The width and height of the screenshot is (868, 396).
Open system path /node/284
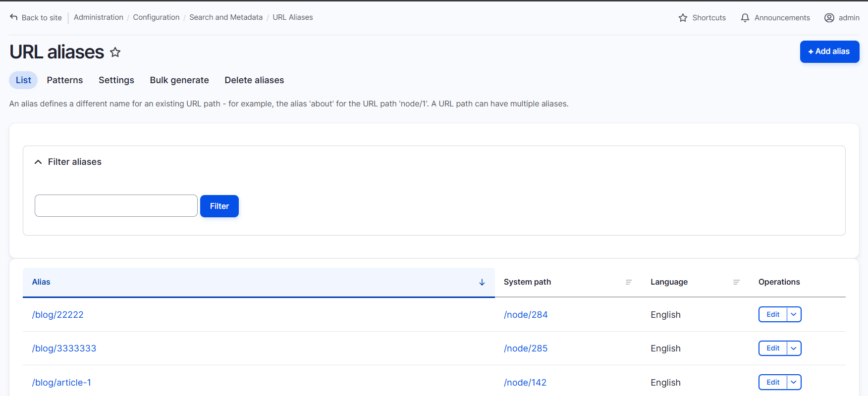click(x=526, y=315)
